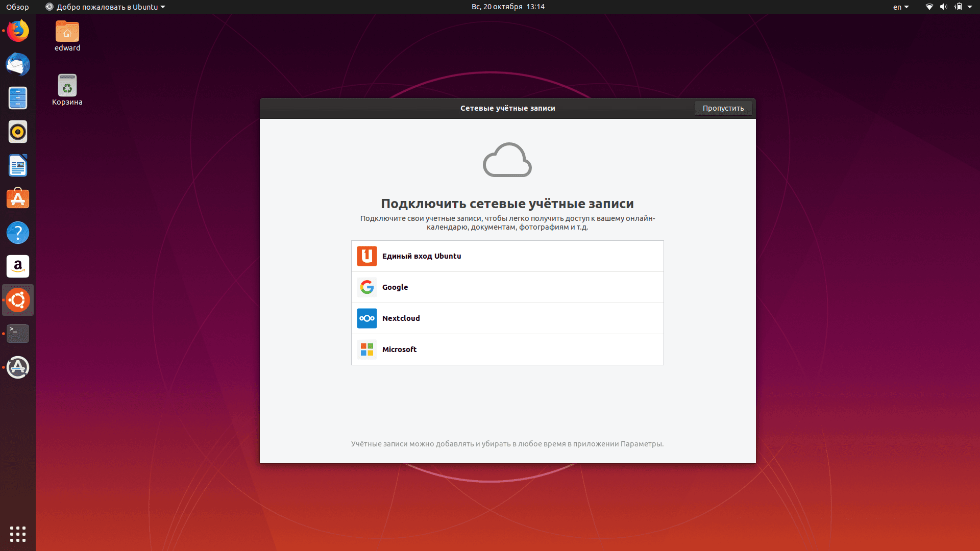Select Microsoft account connection
The width and height of the screenshot is (980, 551).
point(507,349)
